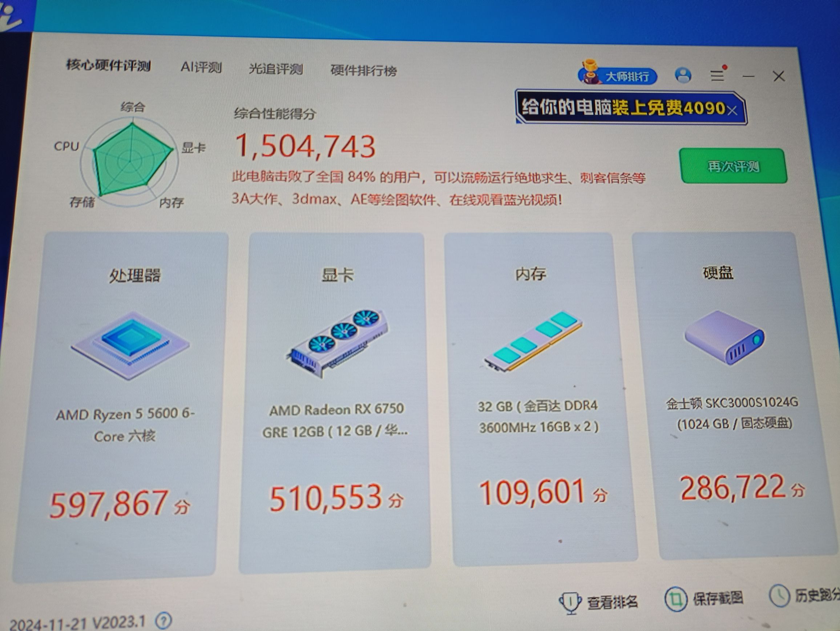840x631 pixels.
Task: Click AMD Radeon RX 6750 GRE text
Action: coord(335,421)
